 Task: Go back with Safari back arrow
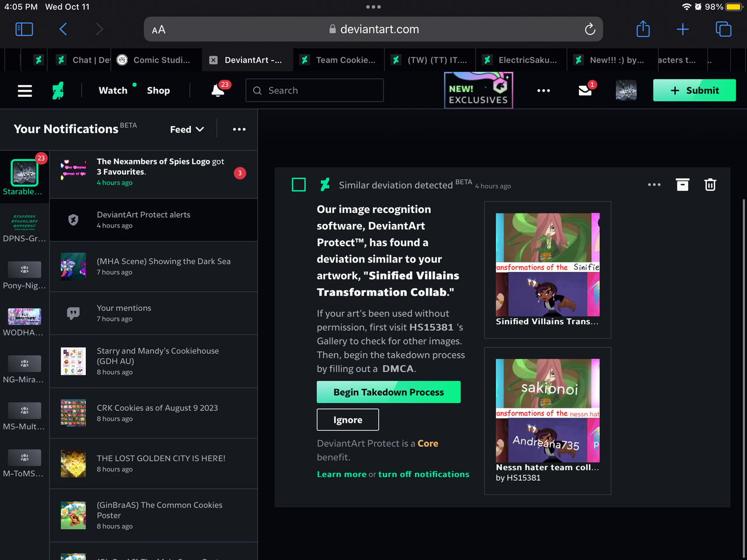point(63,29)
